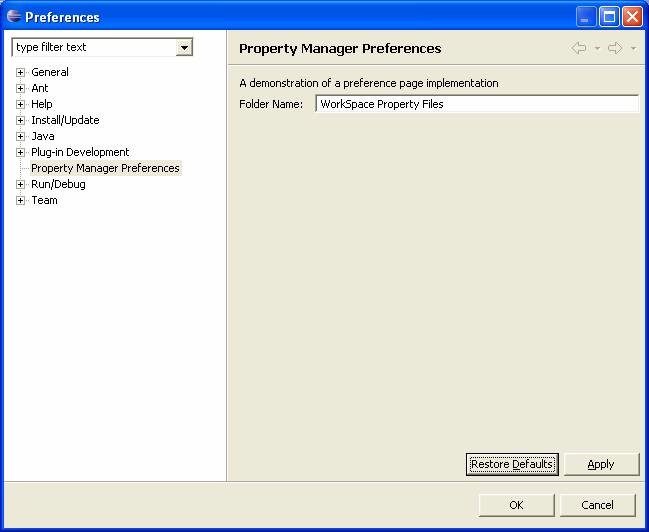The image size is (649, 532).
Task: Go forward to next preference page arrow
Action: click(615, 48)
